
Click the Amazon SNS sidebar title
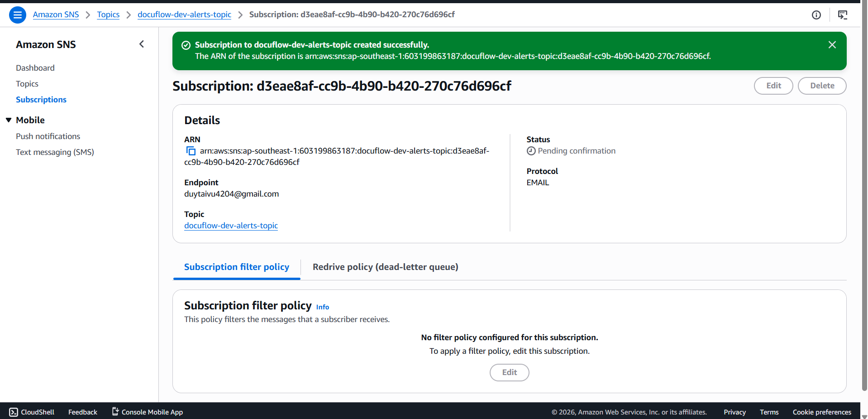point(46,44)
